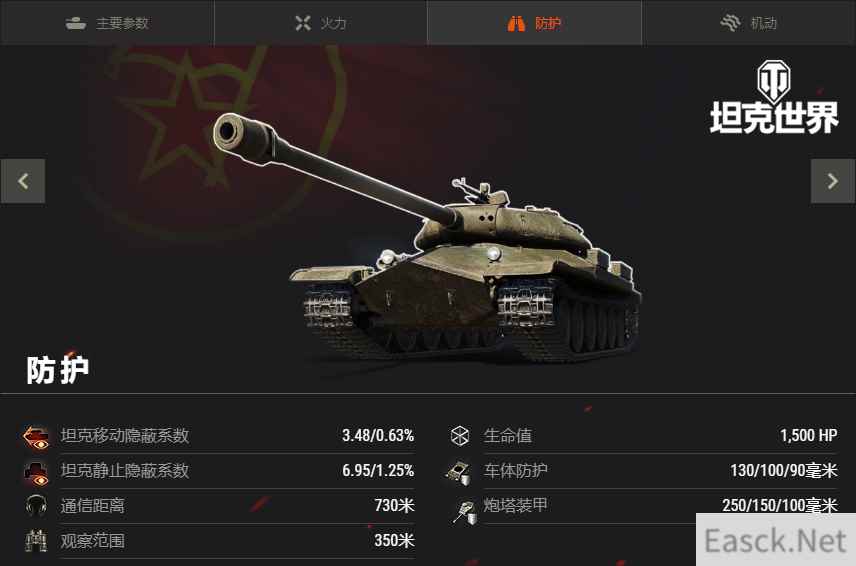Click the hit points 生命值 cube icon
Screen dimensions: 856x566
tap(460, 436)
